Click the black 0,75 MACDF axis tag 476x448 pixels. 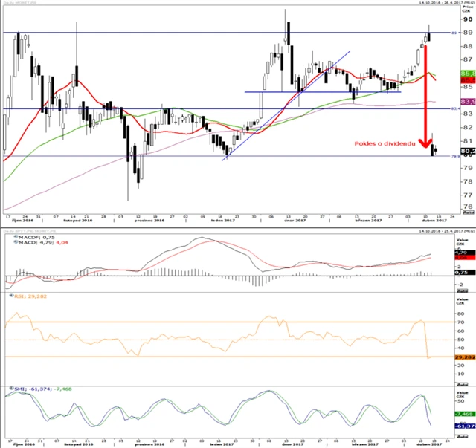[465, 273]
